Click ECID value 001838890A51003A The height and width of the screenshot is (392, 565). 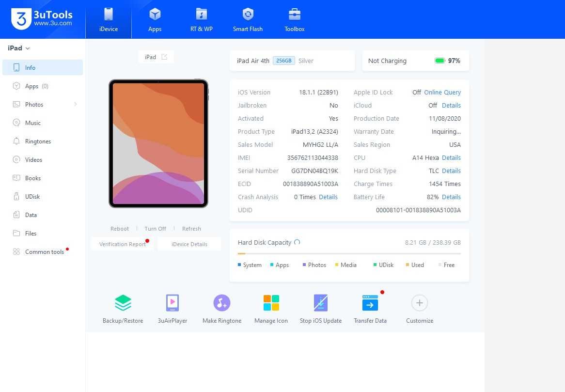point(310,184)
